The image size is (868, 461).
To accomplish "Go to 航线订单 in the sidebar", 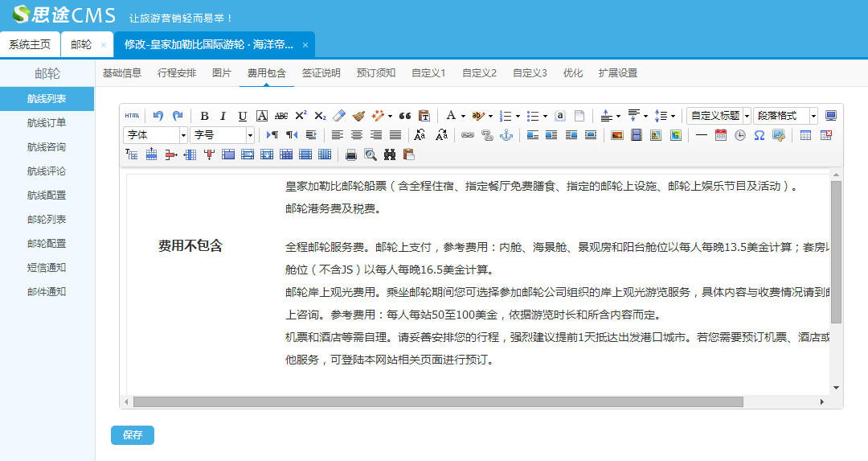I will (47, 123).
